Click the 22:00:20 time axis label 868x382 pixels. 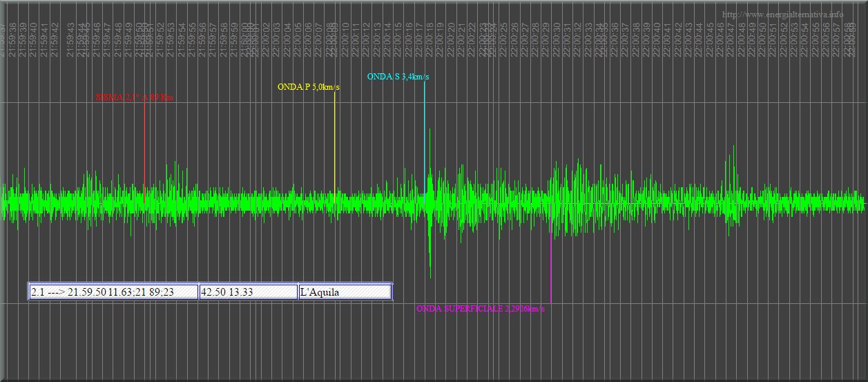[x=451, y=39]
